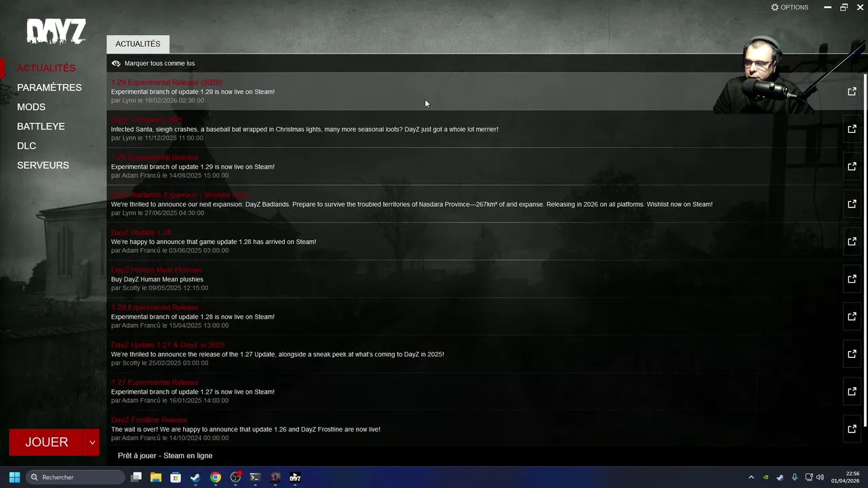
Task: Open PARAMÈTRES in the left sidebar
Action: click(49, 87)
